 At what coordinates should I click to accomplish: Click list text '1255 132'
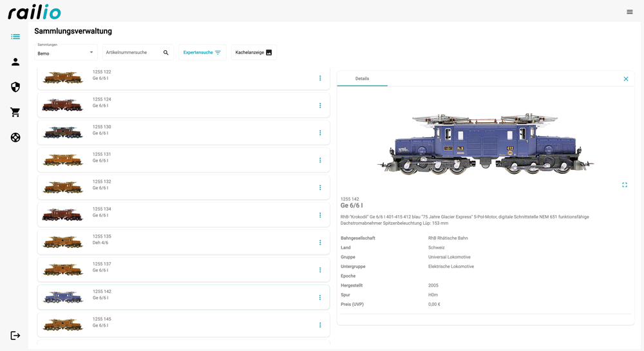(x=102, y=182)
